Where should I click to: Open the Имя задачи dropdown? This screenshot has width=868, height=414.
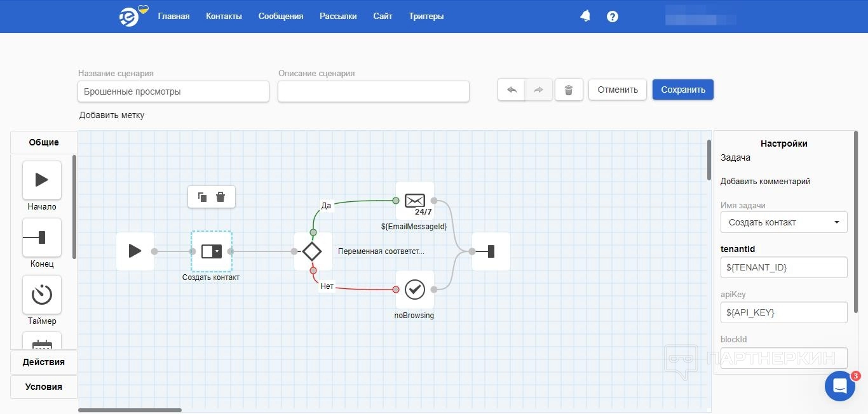[783, 222]
